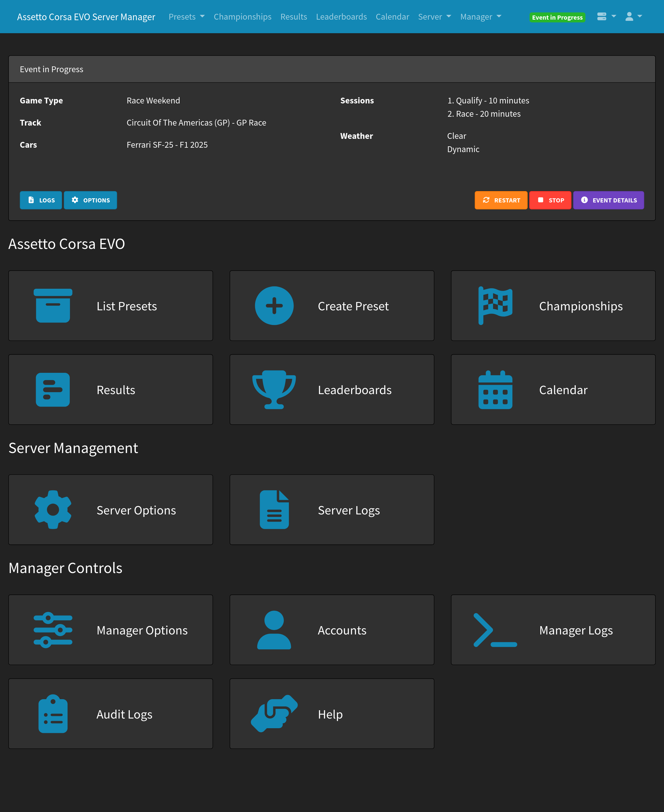664x812 pixels.
Task: Open Calendar in the top navigation
Action: pyautogui.click(x=392, y=16)
